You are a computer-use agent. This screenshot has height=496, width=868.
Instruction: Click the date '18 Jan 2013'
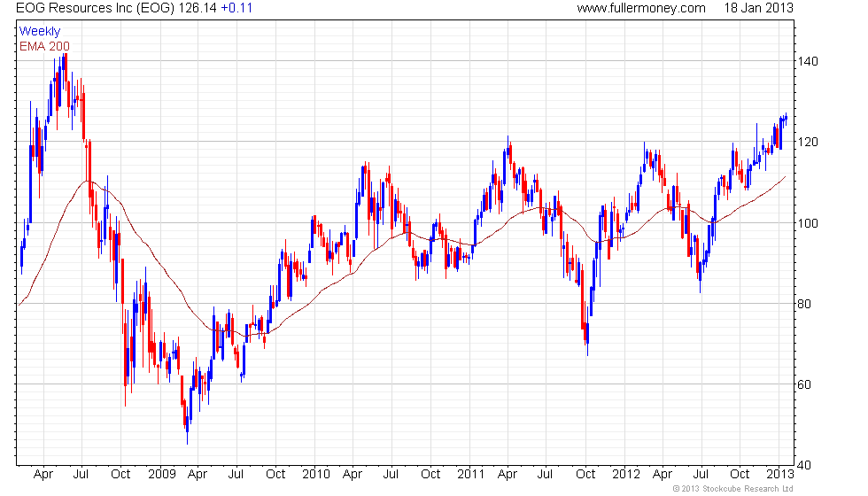click(x=758, y=8)
